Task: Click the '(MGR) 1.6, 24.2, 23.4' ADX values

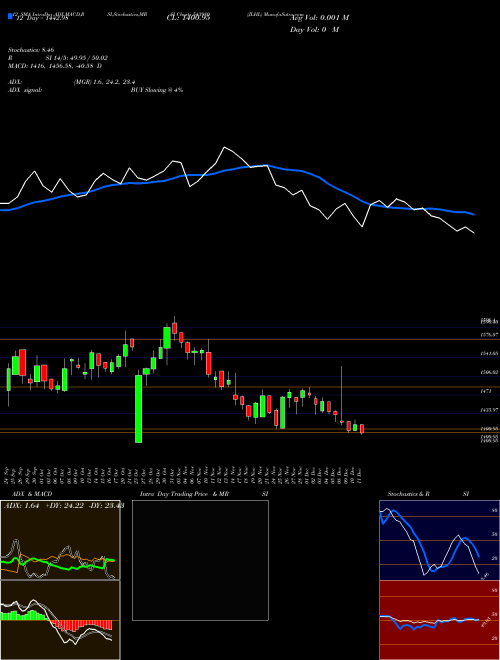Action: (x=104, y=82)
